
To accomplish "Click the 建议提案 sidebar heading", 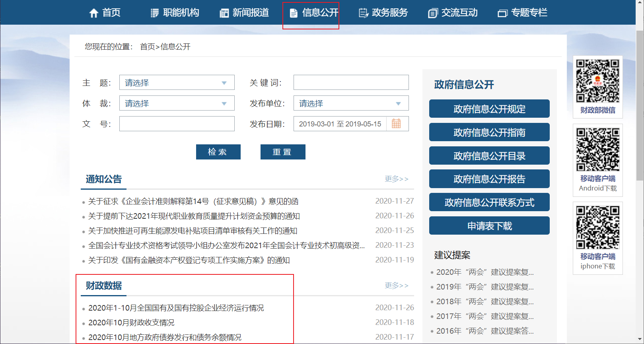I will point(452,255).
